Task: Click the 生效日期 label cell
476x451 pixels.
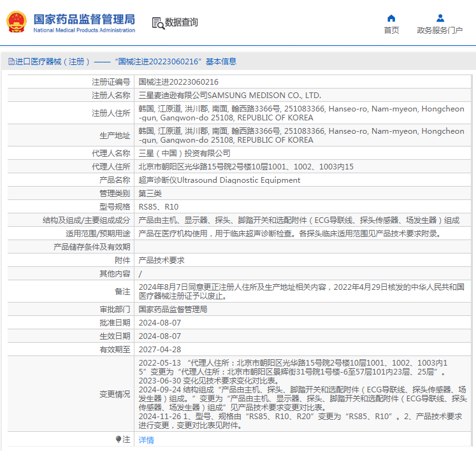Action: 71,336
